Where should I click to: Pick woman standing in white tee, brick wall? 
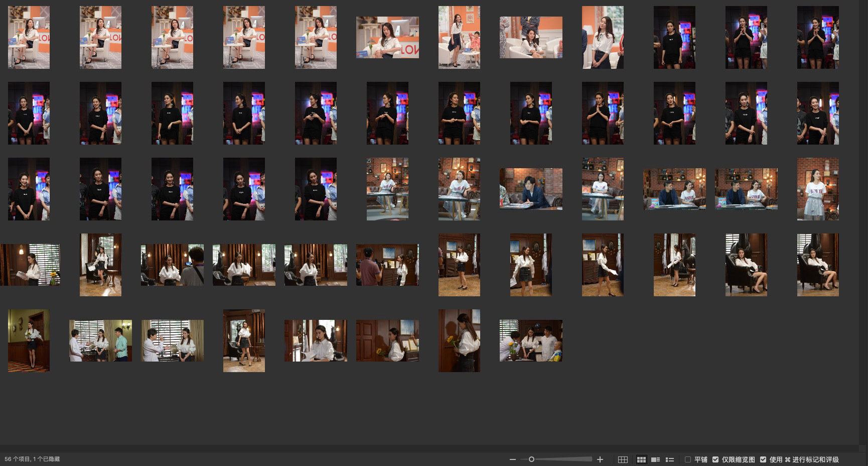(x=818, y=189)
